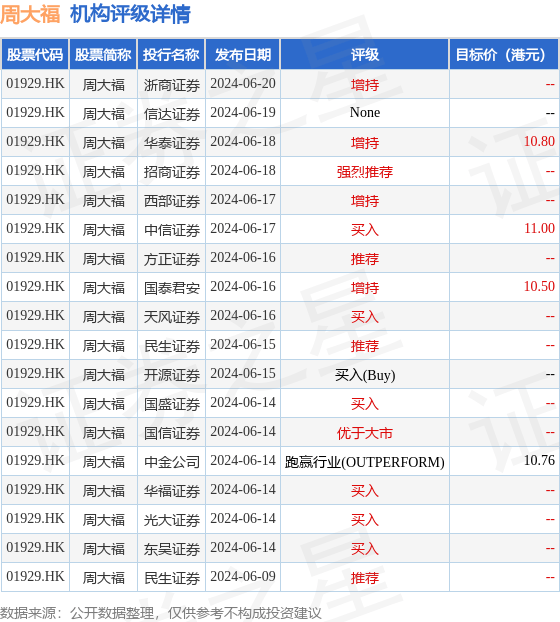
Task: Click 浙商证券 in the first row
Action: (171, 84)
